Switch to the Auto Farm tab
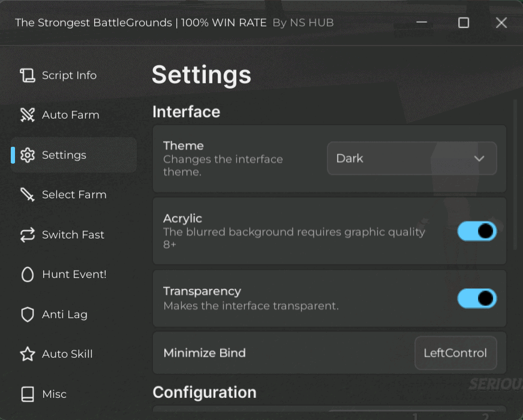523x420 pixels. pyautogui.click(x=73, y=115)
